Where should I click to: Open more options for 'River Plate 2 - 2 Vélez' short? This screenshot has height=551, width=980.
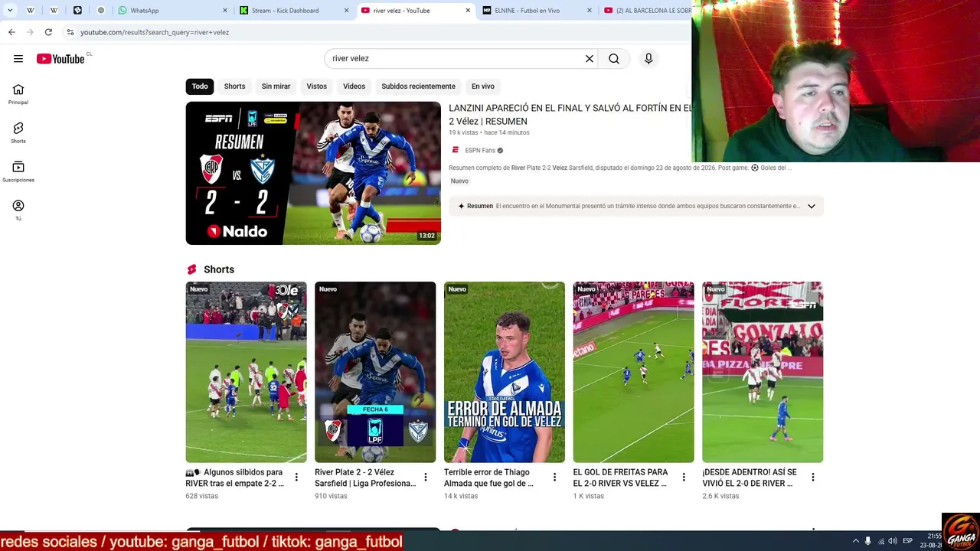[x=426, y=478]
